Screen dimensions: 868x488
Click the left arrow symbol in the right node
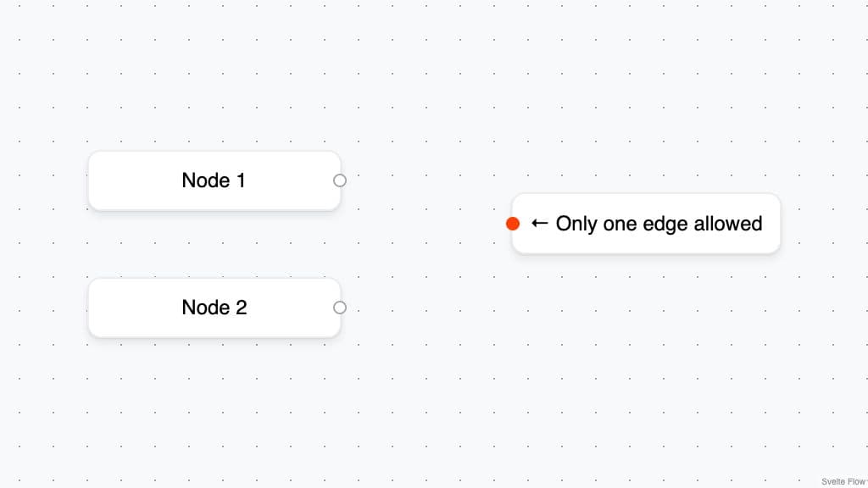(x=539, y=224)
